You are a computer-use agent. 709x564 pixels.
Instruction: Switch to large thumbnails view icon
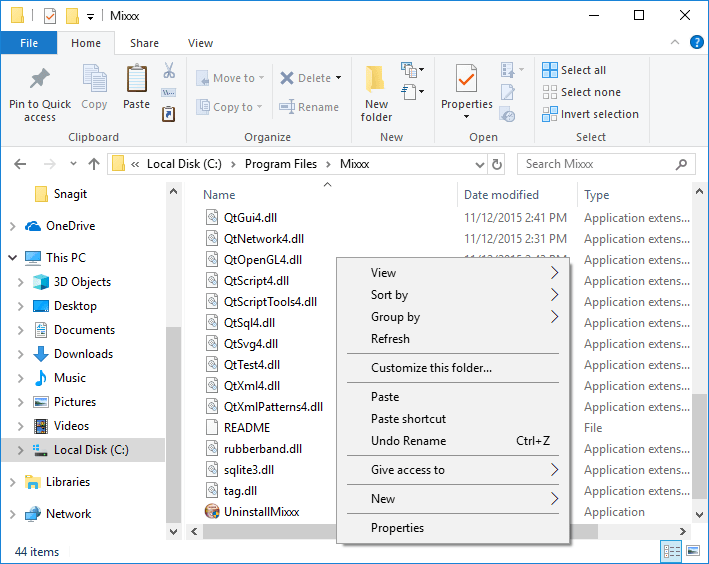[x=692, y=550]
